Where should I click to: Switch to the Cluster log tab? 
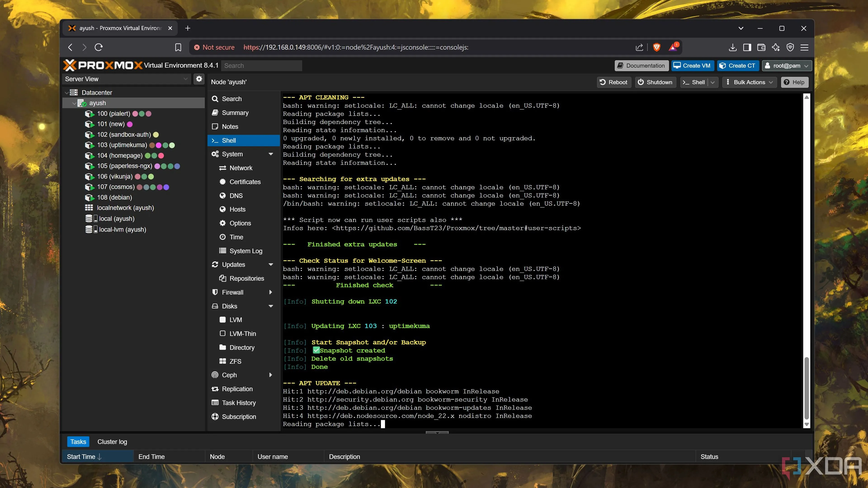click(112, 441)
